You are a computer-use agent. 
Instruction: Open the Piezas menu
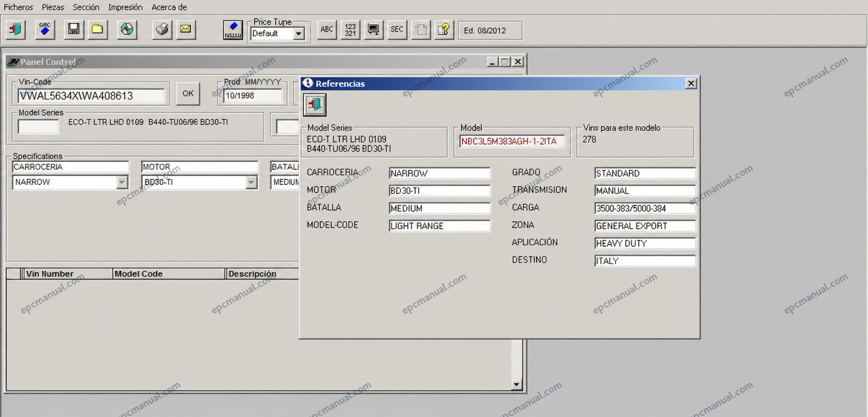click(x=53, y=7)
